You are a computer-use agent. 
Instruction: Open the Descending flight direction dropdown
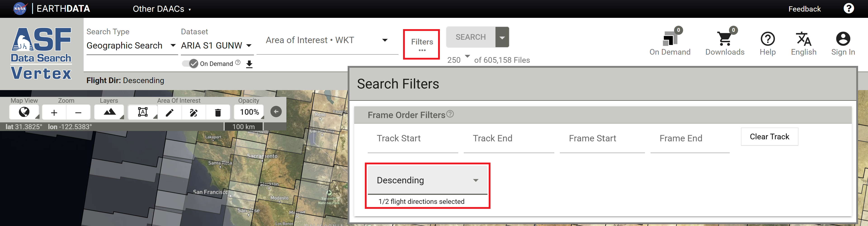pyautogui.click(x=427, y=180)
